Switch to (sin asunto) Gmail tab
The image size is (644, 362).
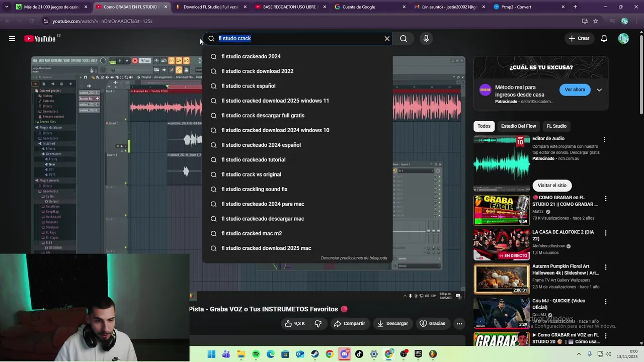click(449, 7)
